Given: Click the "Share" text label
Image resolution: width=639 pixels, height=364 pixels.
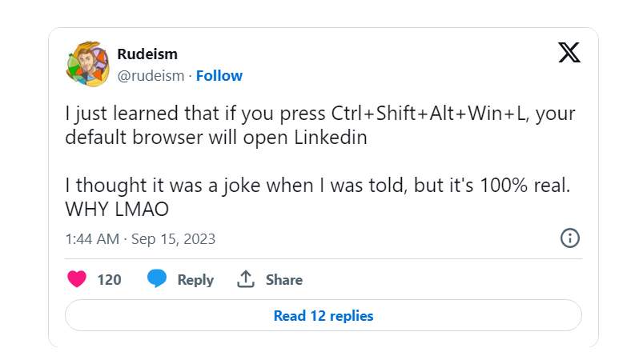Looking at the screenshot, I should coord(284,280).
